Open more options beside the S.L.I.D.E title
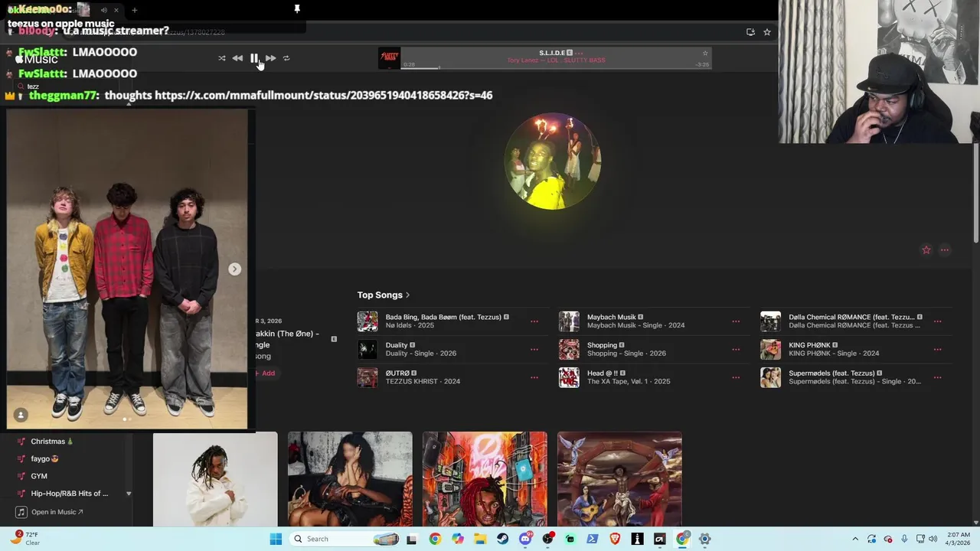 [580, 53]
